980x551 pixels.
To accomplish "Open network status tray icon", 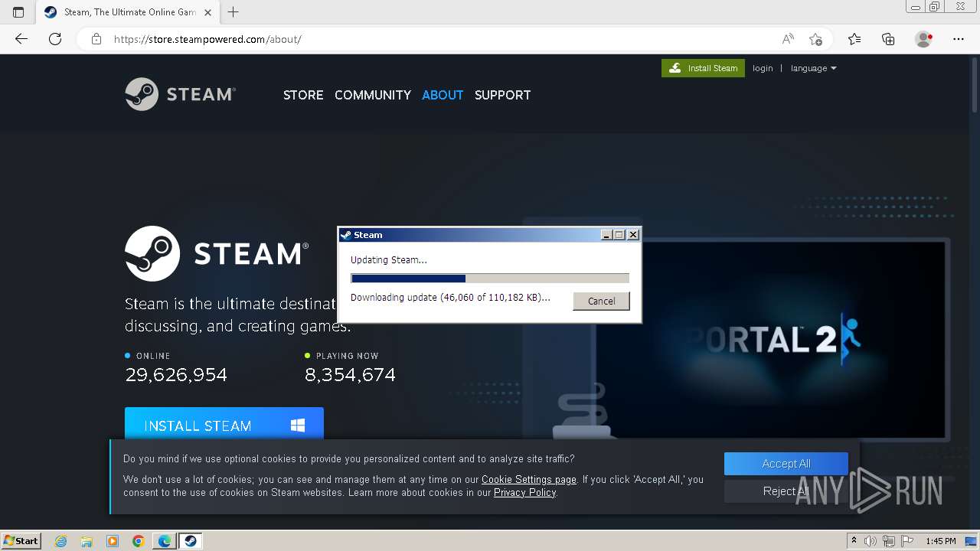I will click(889, 541).
